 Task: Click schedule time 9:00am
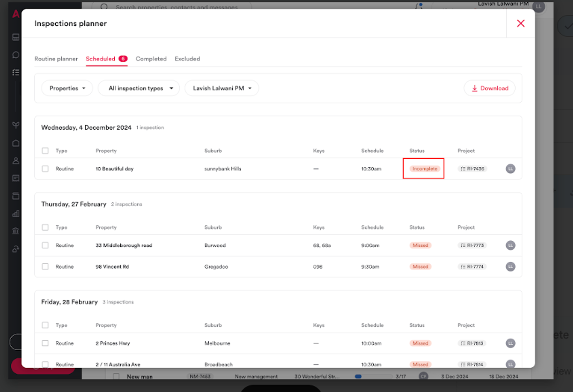370,246
